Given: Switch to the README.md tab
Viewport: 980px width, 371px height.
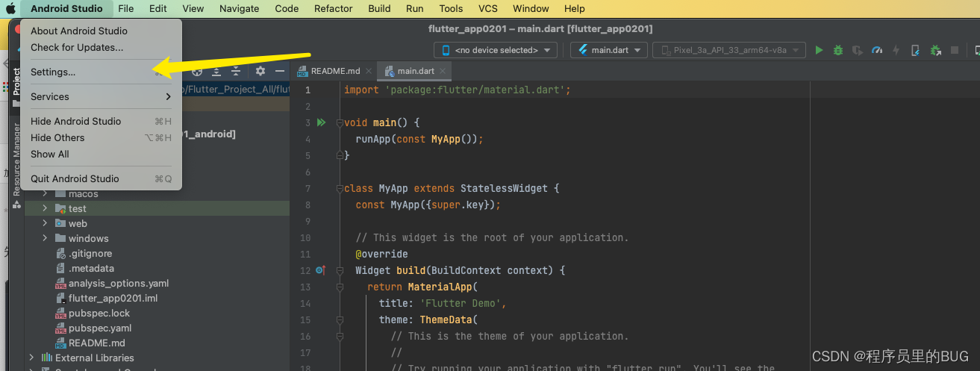Looking at the screenshot, I should (x=335, y=71).
